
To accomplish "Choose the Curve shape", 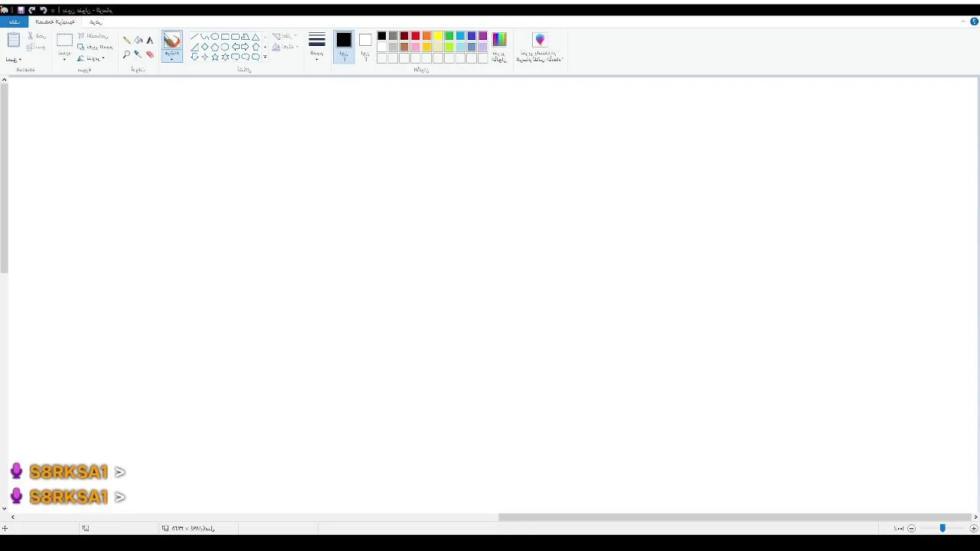I will click(204, 36).
